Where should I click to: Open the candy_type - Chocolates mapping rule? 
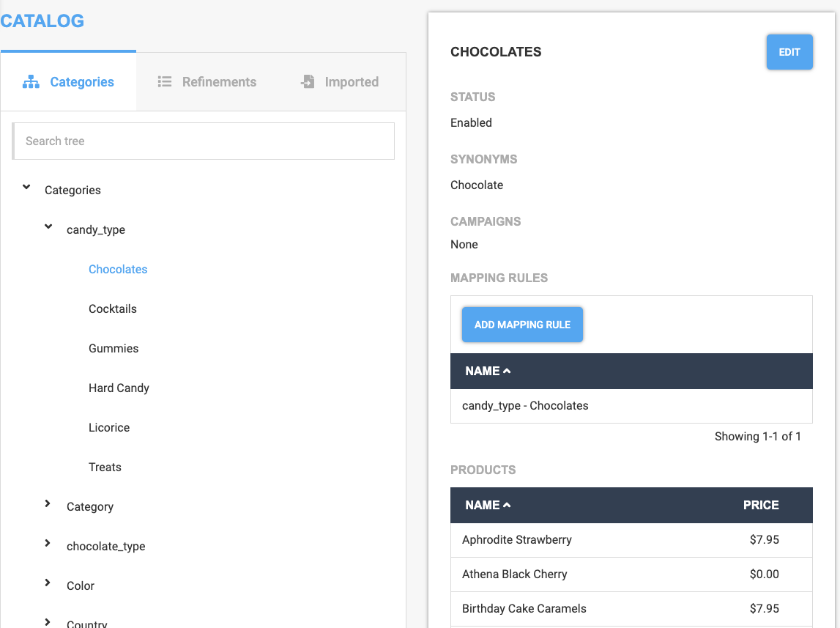pos(525,406)
